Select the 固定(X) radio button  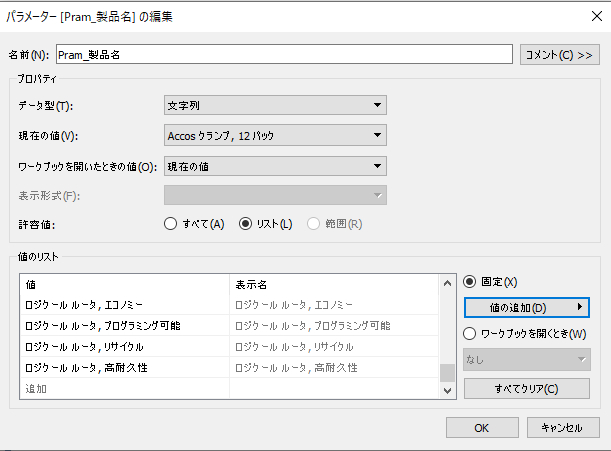pyautogui.click(x=472, y=282)
